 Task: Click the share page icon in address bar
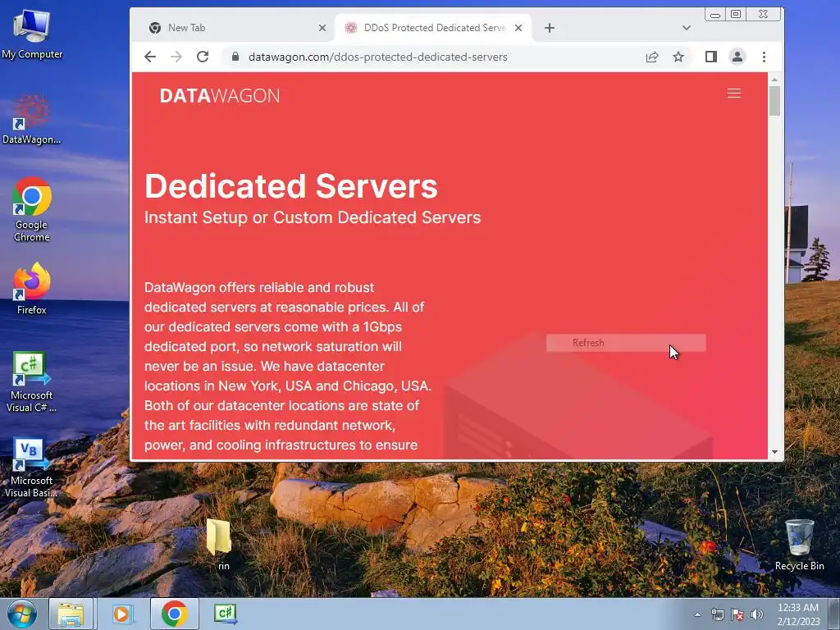(652, 57)
